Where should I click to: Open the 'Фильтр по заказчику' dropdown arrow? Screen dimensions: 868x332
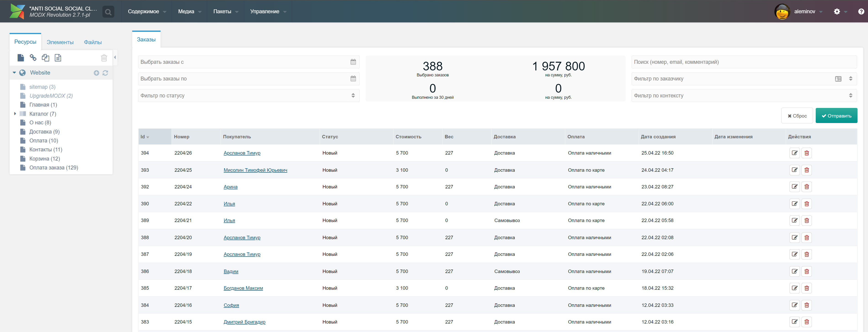coord(850,79)
